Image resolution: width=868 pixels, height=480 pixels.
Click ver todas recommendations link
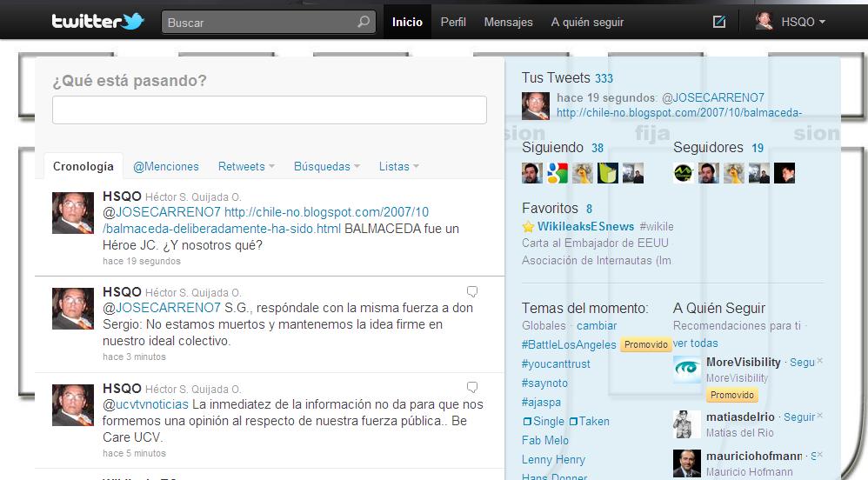point(695,343)
